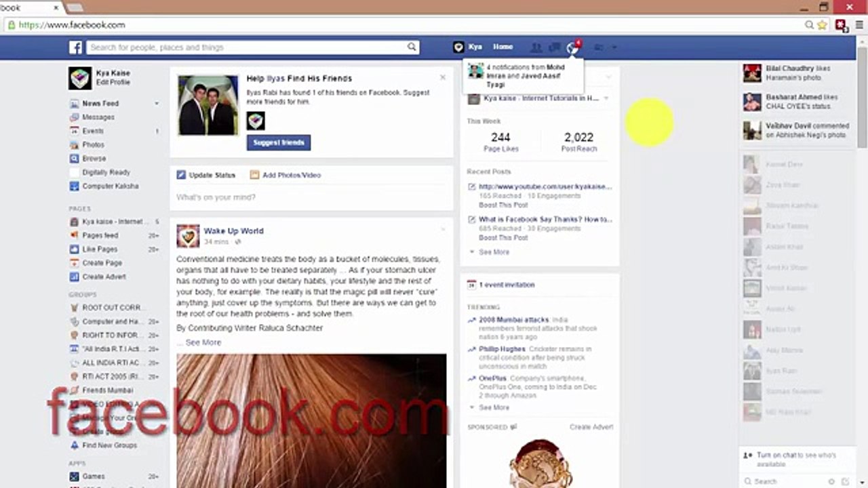The image size is (868, 488).
Task: Click the Messages icon in the left sidebar
Action: coord(74,117)
